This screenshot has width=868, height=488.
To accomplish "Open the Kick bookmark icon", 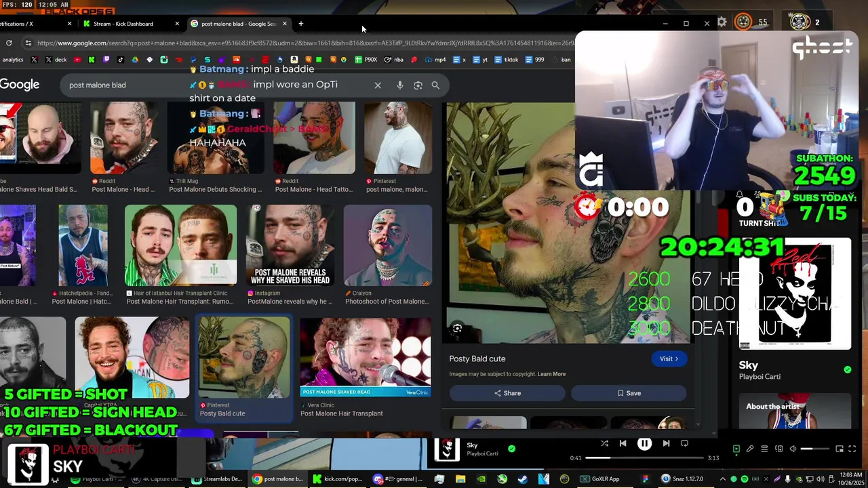I will (x=92, y=60).
